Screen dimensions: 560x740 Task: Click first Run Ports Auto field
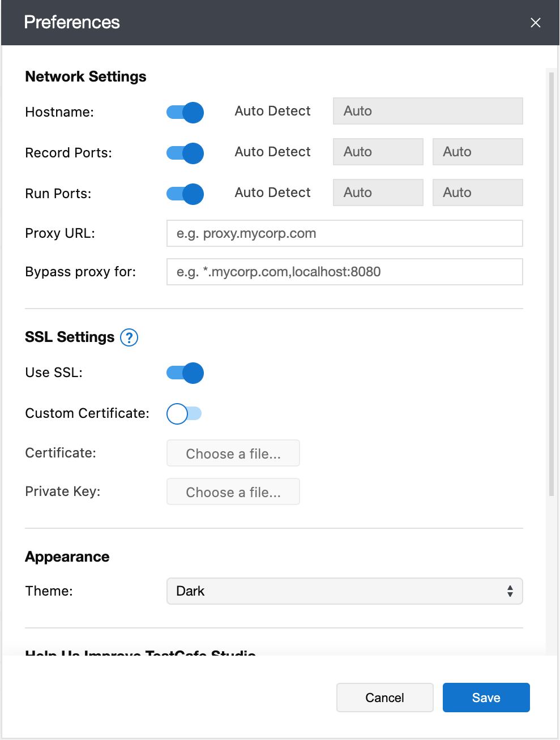point(378,193)
